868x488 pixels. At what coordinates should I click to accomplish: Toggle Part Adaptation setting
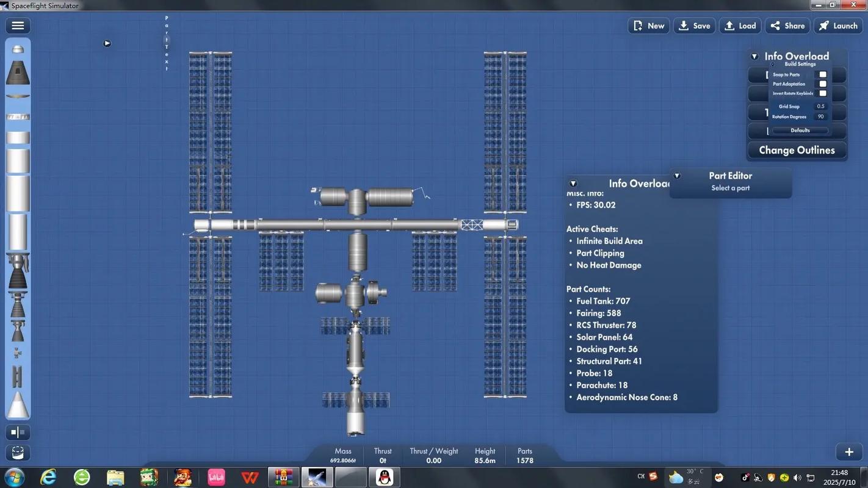coord(822,84)
